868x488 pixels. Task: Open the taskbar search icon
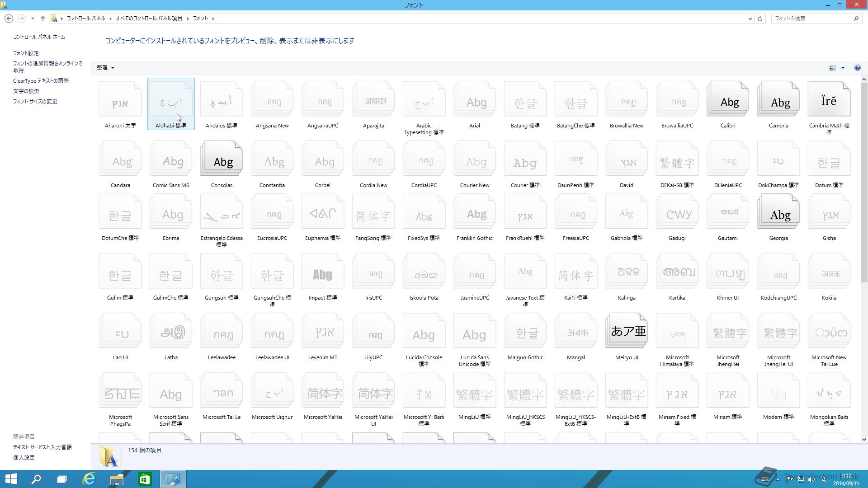36,479
